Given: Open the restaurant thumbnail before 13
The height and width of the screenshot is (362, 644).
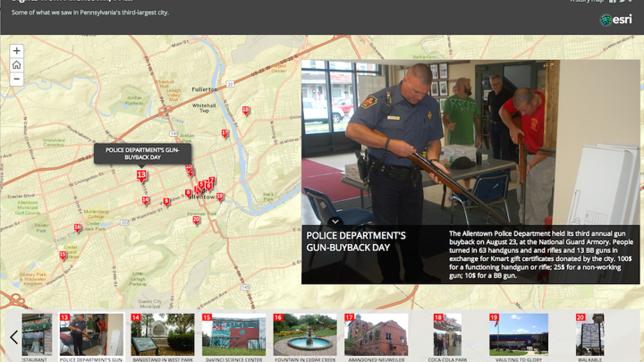Looking at the screenshot, I should tap(37, 334).
